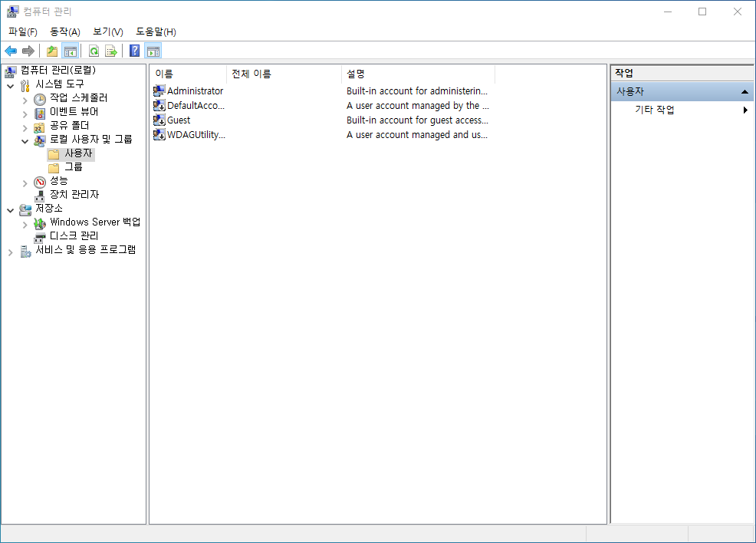Toggle console tree pane toolbar icon
The image size is (756, 543).
(x=71, y=51)
